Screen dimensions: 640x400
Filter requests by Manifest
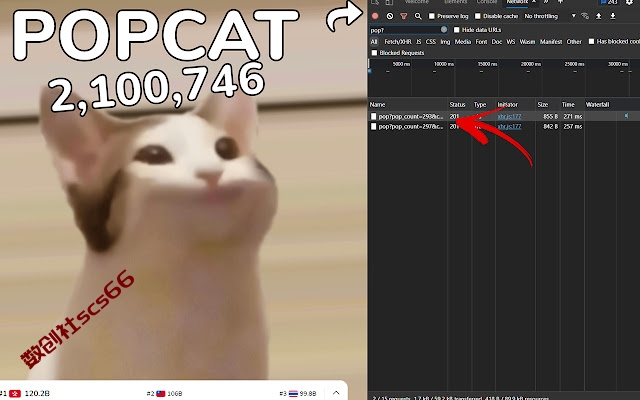click(x=551, y=42)
